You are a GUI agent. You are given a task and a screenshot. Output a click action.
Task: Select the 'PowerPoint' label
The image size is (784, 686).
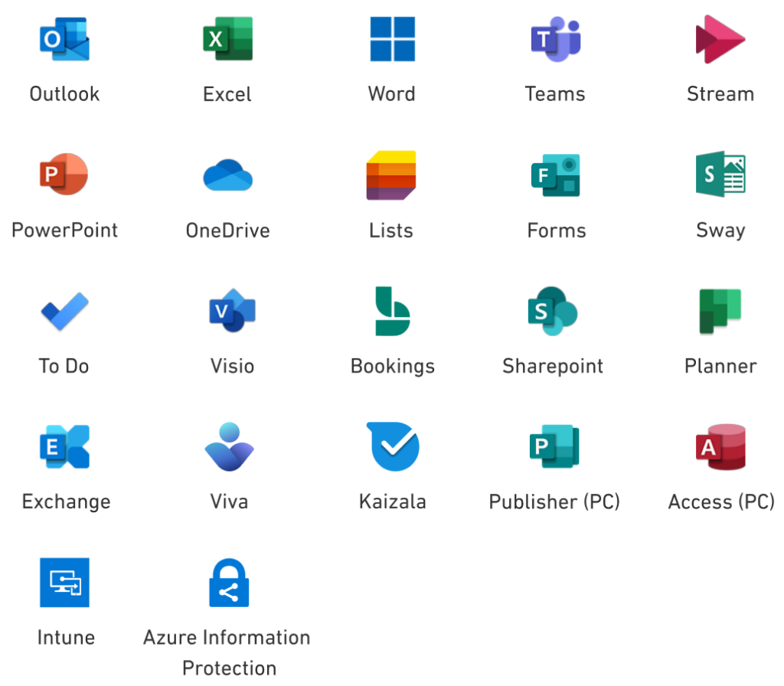(x=64, y=230)
